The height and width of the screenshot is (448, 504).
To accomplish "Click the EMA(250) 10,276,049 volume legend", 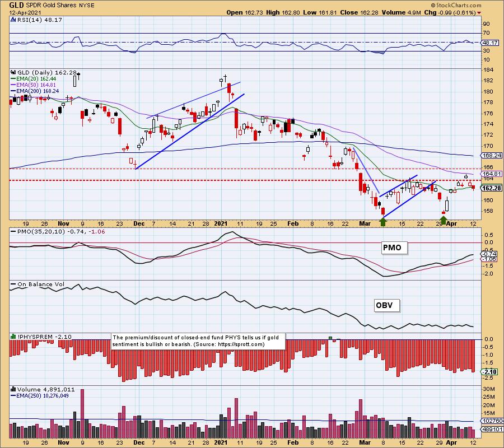I will (x=40, y=395).
